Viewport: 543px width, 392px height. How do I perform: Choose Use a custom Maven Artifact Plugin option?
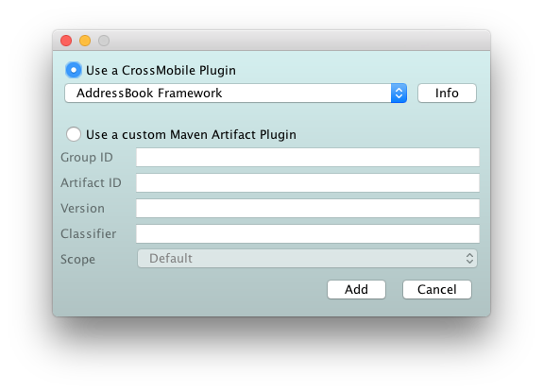tap(74, 134)
